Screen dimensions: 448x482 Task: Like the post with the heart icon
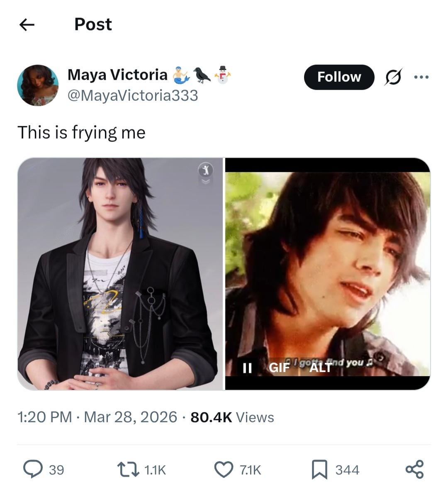click(x=224, y=469)
